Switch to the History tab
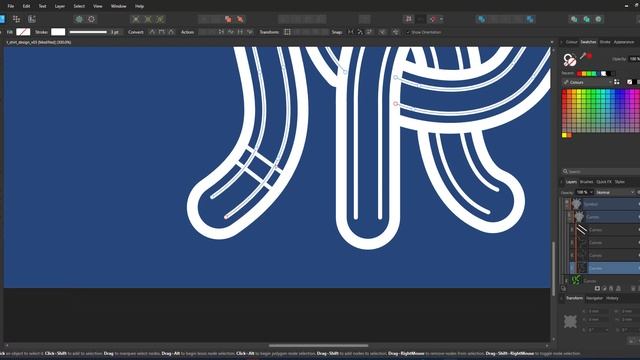640x360 pixels. (x=612, y=298)
